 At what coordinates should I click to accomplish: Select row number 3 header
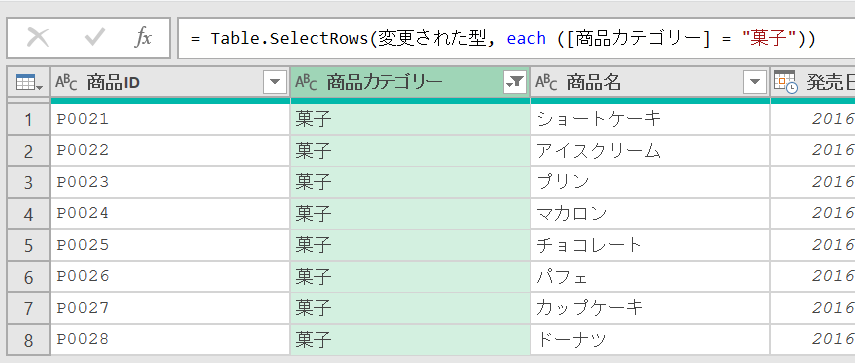tap(28, 183)
